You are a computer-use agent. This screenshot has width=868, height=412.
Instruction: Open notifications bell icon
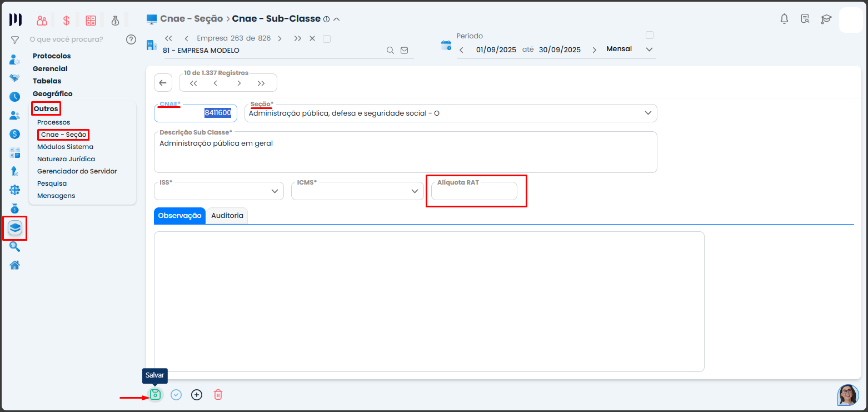(784, 19)
